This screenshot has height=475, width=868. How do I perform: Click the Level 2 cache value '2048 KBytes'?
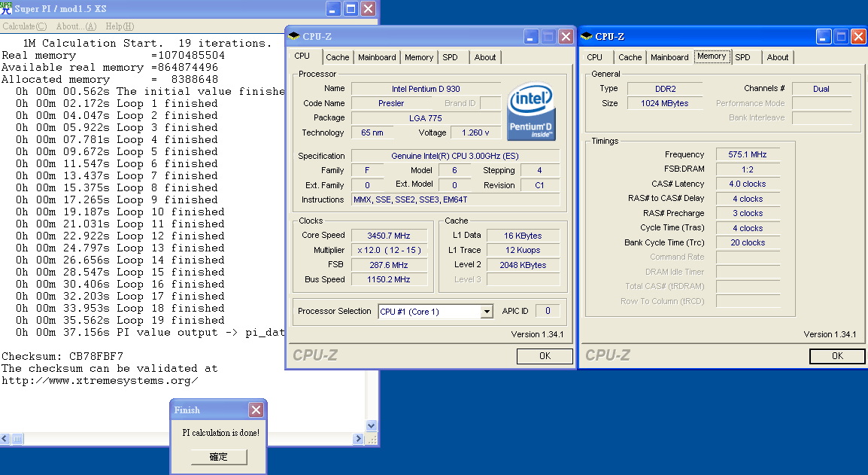pyautogui.click(x=523, y=265)
